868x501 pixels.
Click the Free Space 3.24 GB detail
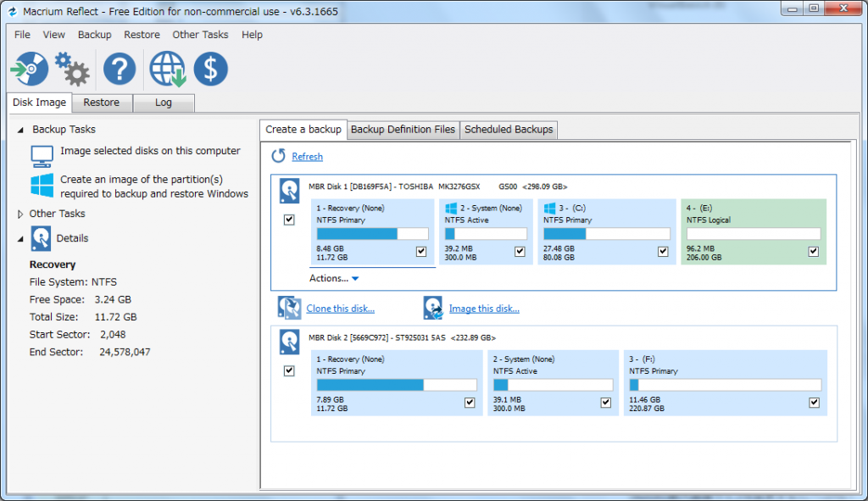[81, 299]
